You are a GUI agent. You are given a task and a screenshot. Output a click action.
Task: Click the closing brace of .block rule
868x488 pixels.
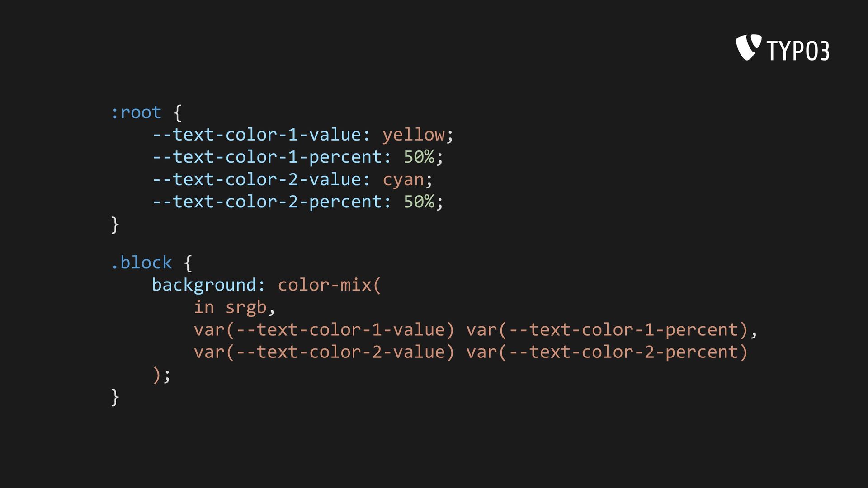pyautogui.click(x=115, y=398)
